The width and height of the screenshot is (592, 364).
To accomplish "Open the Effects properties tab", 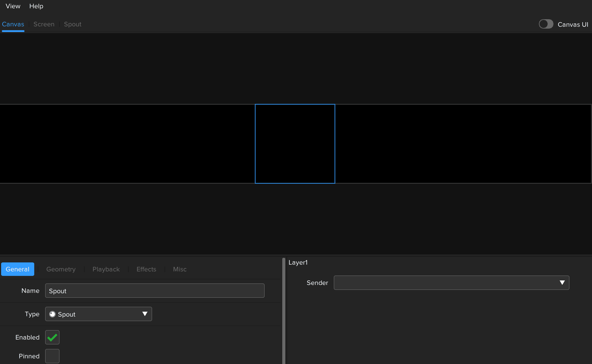I will click(146, 269).
